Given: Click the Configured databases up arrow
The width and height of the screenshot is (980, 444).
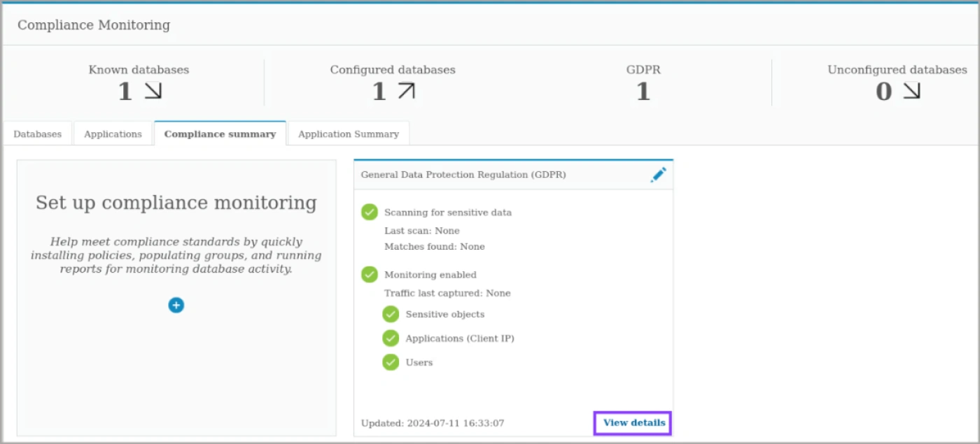Looking at the screenshot, I should [x=406, y=91].
